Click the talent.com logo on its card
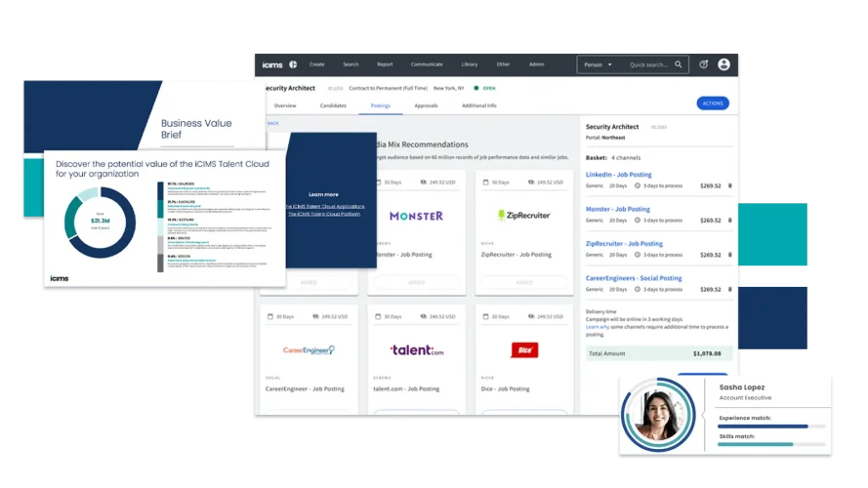 (416, 349)
